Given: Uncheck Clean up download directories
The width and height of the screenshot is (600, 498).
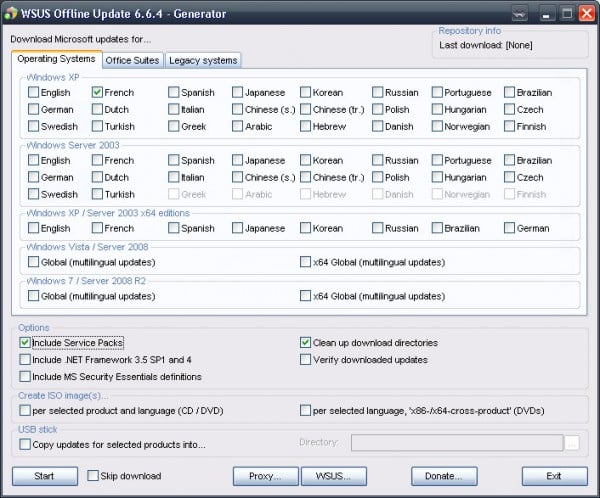Looking at the screenshot, I should [x=305, y=343].
